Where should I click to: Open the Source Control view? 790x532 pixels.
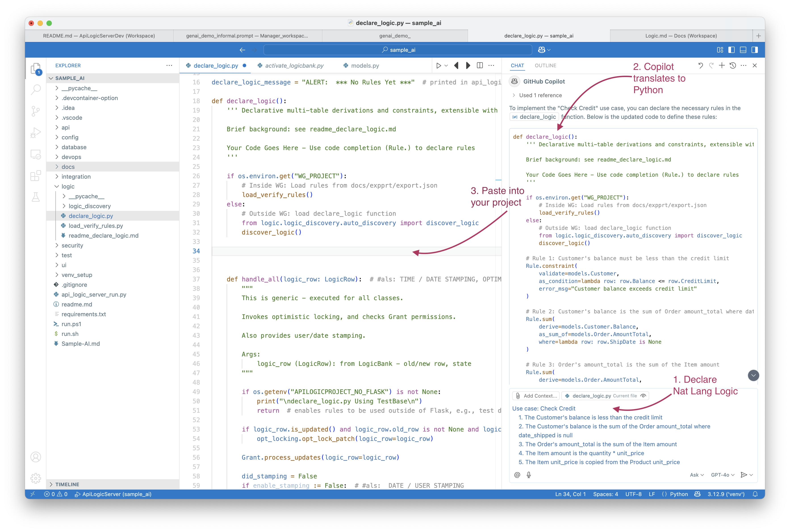36,111
